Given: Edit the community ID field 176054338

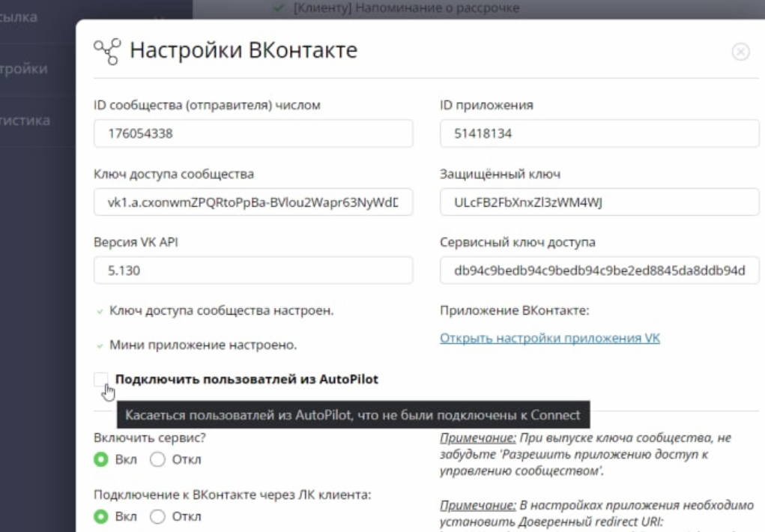Looking at the screenshot, I should pos(253,133).
